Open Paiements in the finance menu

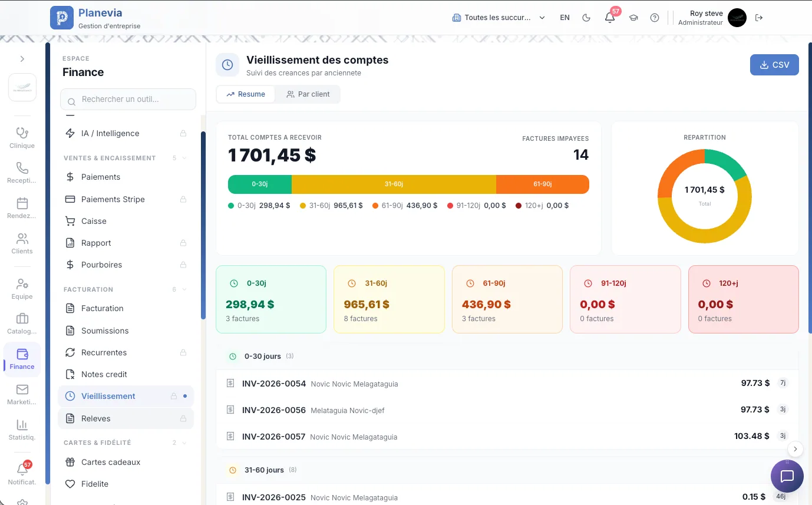[126, 177]
